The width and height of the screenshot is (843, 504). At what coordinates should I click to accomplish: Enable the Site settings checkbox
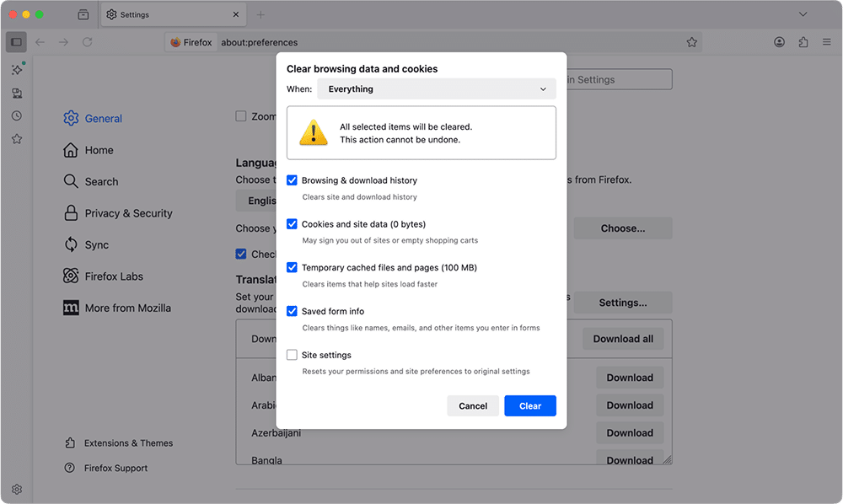[293, 355]
